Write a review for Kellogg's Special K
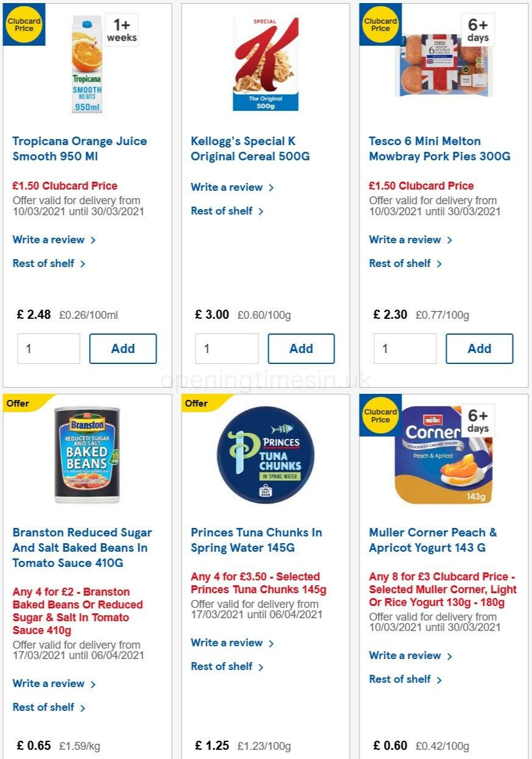The width and height of the screenshot is (532, 759). click(227, 187)
